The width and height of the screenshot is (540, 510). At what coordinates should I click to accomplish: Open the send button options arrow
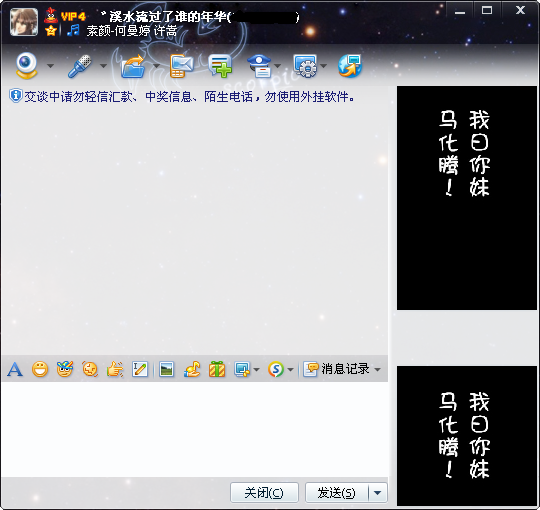tap(378, 493)
